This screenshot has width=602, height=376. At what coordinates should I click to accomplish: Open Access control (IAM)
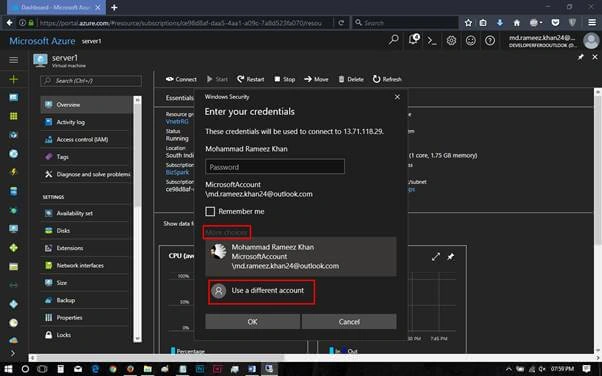pyautogui.click(x=86, y=139)
